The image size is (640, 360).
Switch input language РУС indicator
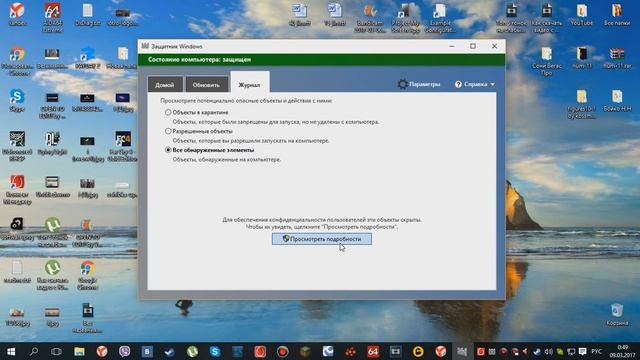point(596,351)
